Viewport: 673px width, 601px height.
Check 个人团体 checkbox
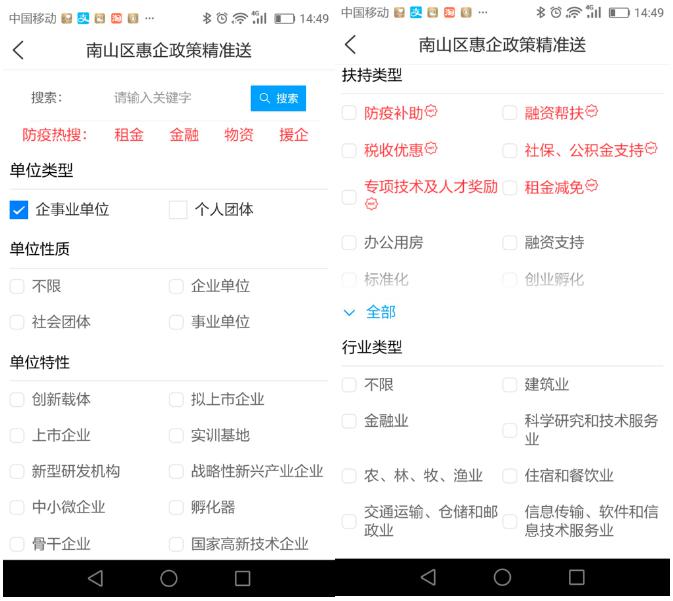pyautogui.click(x=178, y=210)
